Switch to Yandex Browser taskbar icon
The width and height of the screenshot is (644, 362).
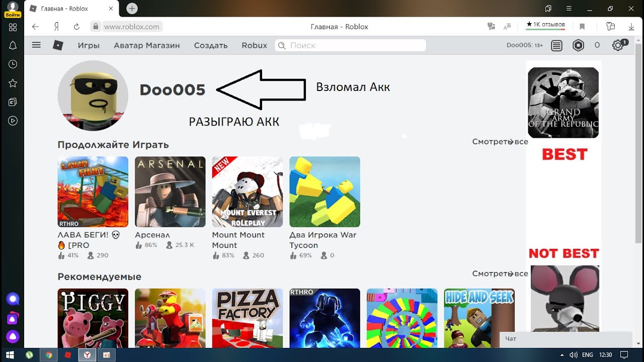(87, 355)
